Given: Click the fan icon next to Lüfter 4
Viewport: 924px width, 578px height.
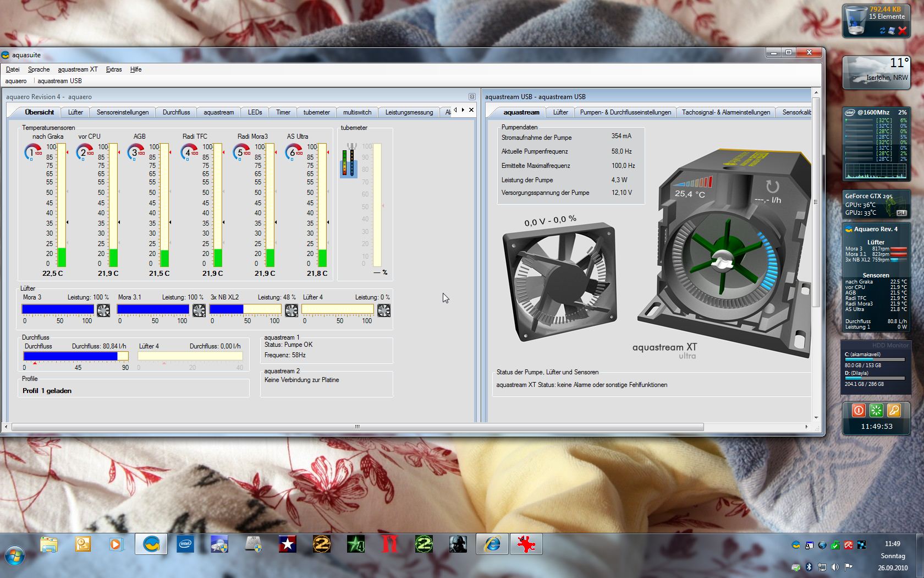Looking at the screenshot, I should click(x=384, y=310).
